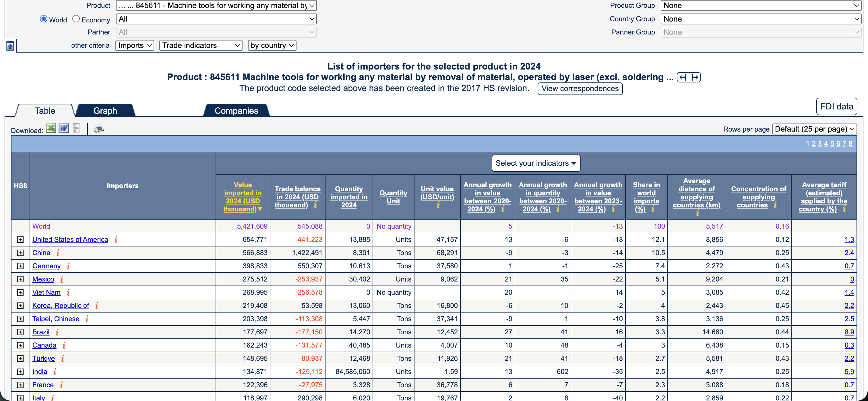Download the table as Word document
Image resolution: width=868 pixels, height=401 pixels.
[64, 128]
